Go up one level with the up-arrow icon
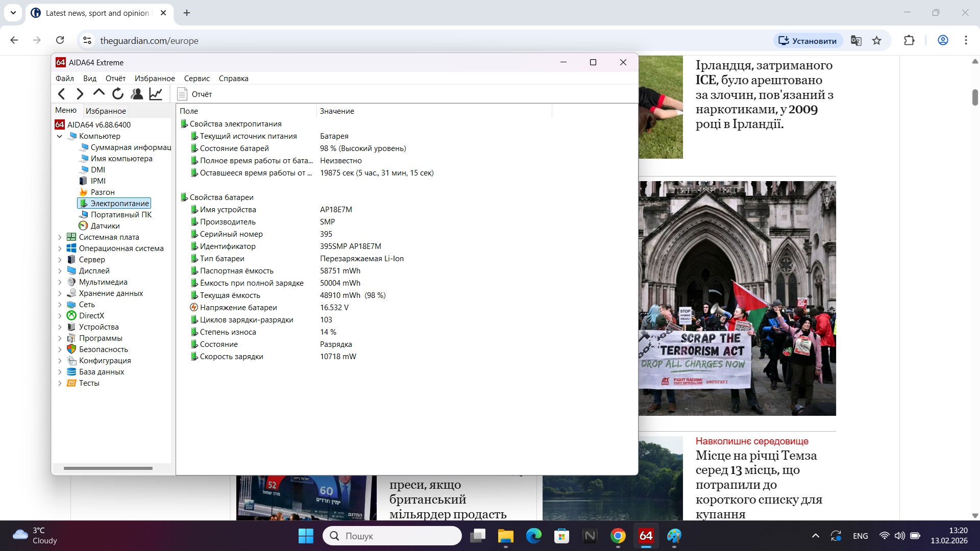This screenshot has width=980, height=551. click(x=98, y=93)
